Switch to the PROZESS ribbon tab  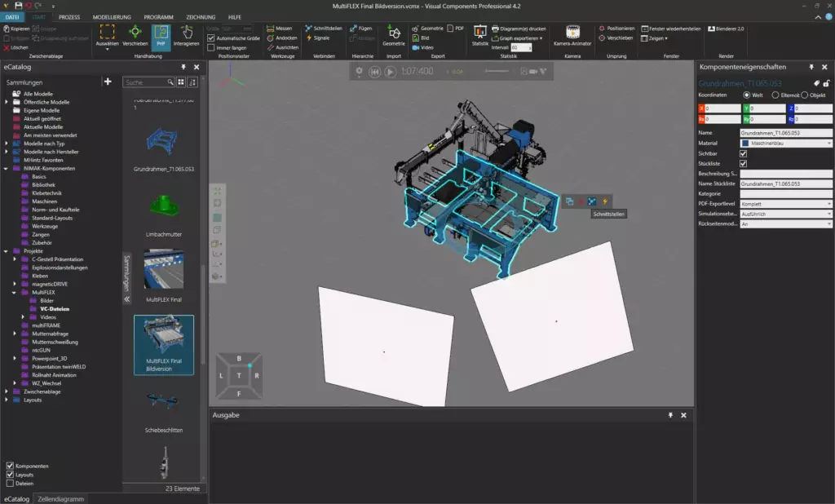(x=70, y=15)
